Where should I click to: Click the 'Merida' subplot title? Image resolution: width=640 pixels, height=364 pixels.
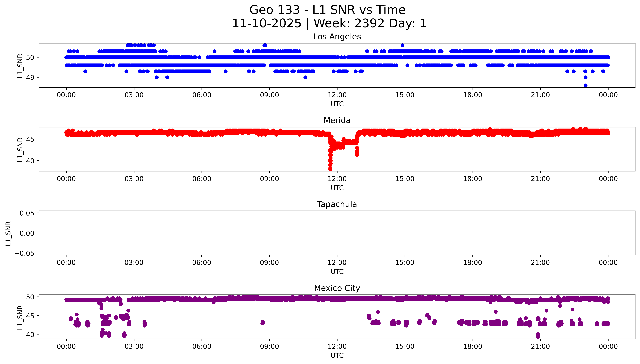337,120
